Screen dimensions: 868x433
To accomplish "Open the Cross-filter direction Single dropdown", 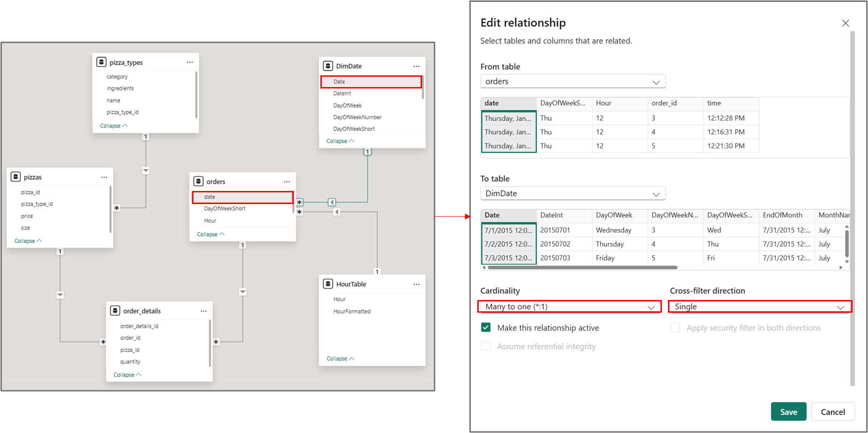I will click(x=760, y=307).
